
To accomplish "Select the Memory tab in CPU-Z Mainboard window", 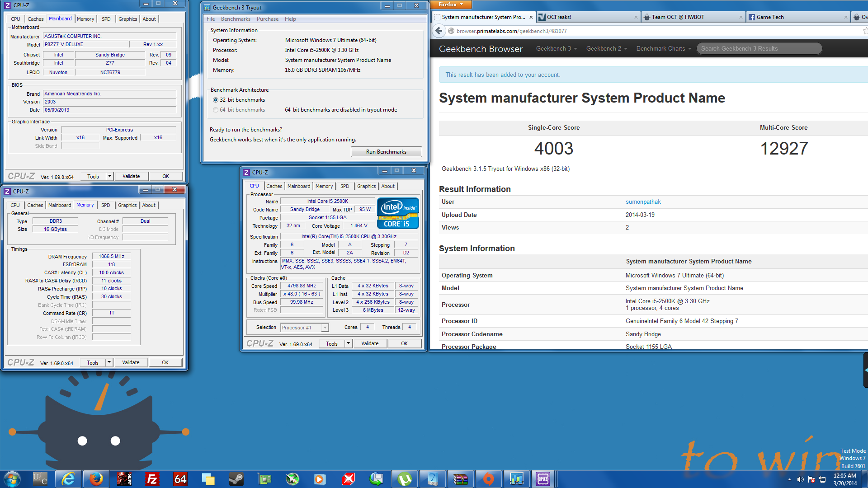I will pos(85,19).
